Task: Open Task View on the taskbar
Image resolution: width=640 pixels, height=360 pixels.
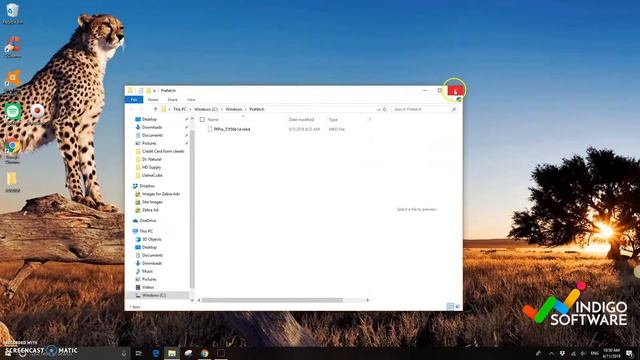Action: pyautogui.click(x=138, y=353)
